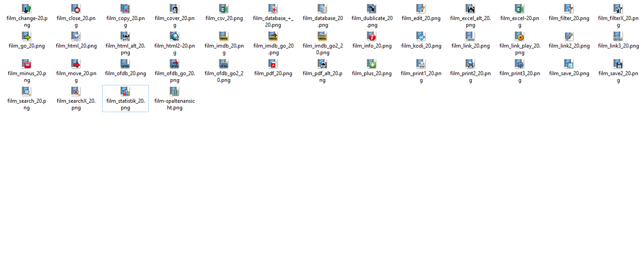644x279 pixels.
Task: Select film_ofdb_20.png icon
Action: (x=125, y=63)
